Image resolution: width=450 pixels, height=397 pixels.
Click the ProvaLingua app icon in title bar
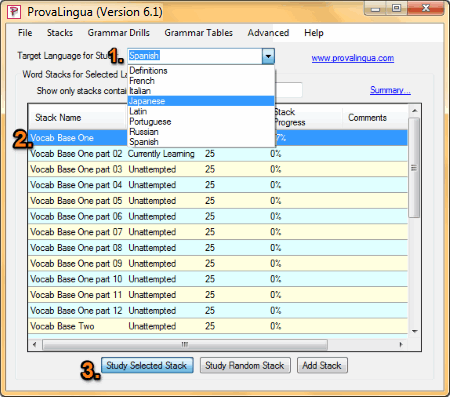coord(14,12)
